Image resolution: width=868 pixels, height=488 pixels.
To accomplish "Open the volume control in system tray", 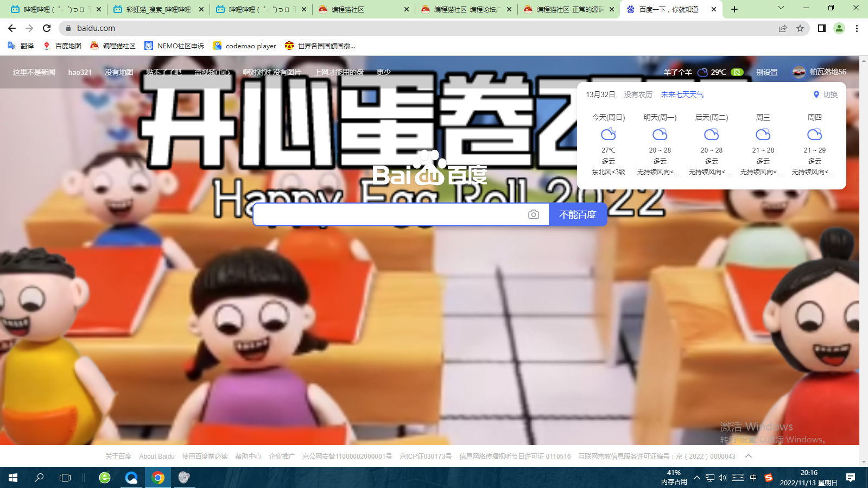I will (x=723, y=478).
